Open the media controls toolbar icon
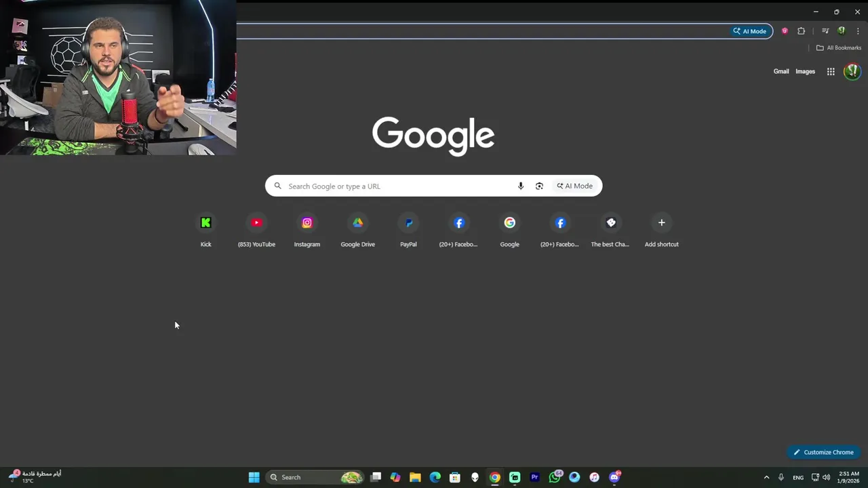This screenshot has width=868, height=488. coord(825,30)
